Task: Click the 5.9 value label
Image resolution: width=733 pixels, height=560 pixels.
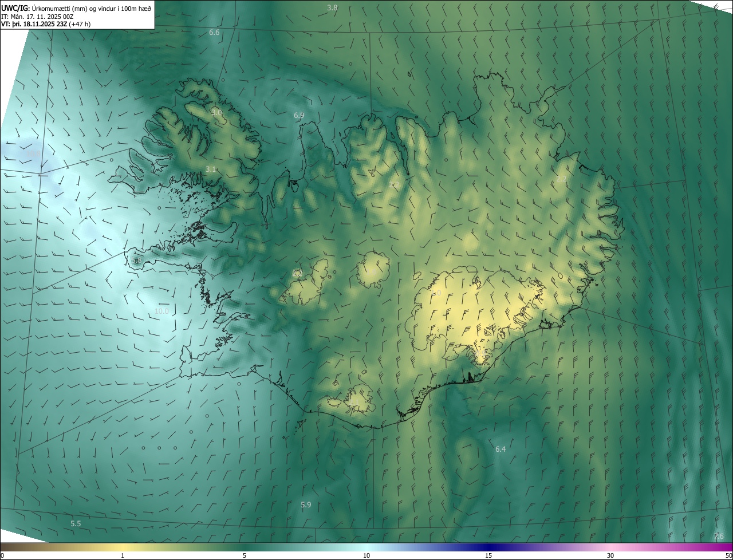Action: pyautogui.click(x=306, y=504)
